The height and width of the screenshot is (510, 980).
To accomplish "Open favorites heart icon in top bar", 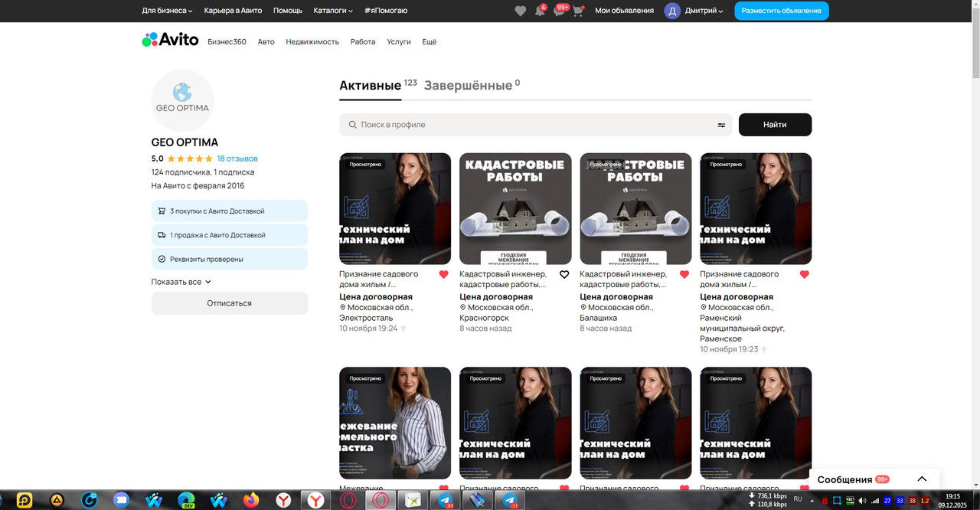I will tap(521, 11).
